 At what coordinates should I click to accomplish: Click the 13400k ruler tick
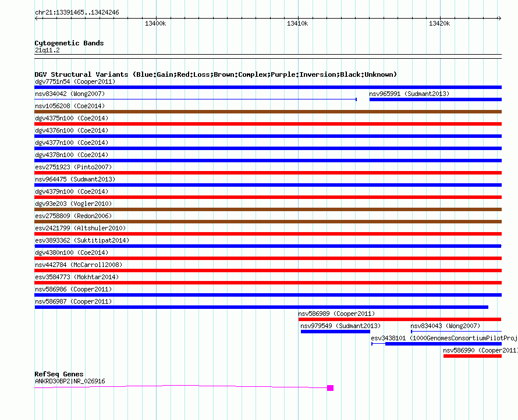click(155, 23)
